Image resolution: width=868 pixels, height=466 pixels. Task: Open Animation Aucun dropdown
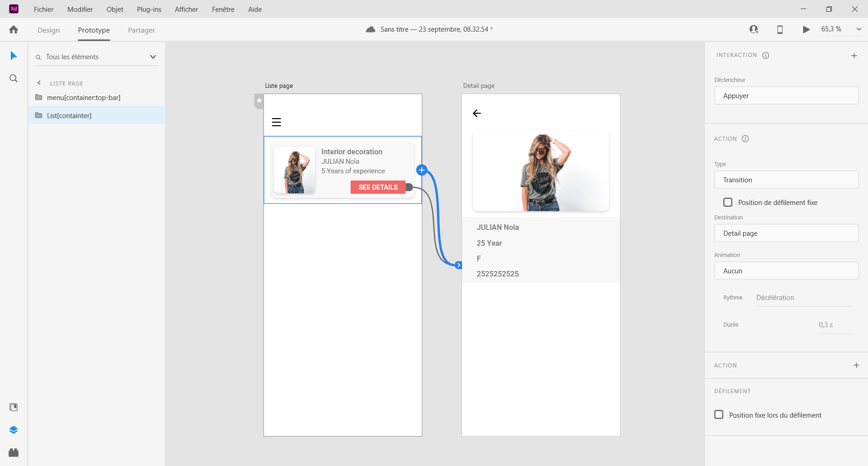[x=786, y=271]
